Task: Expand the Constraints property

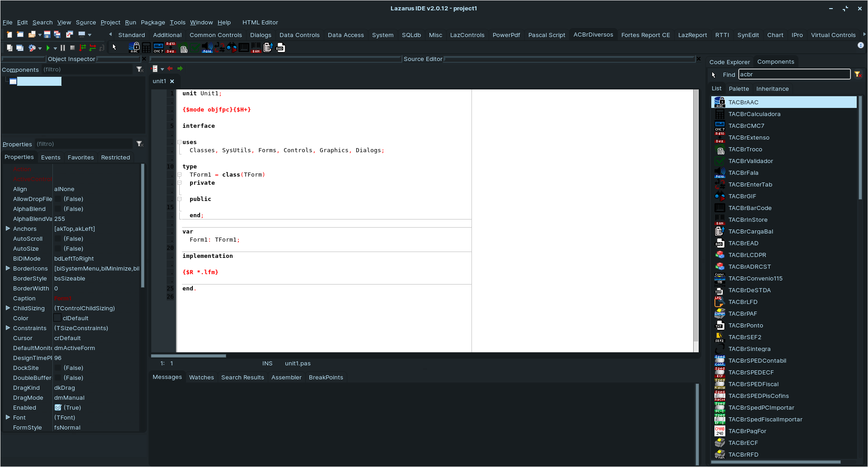Action: click(8, 328)
